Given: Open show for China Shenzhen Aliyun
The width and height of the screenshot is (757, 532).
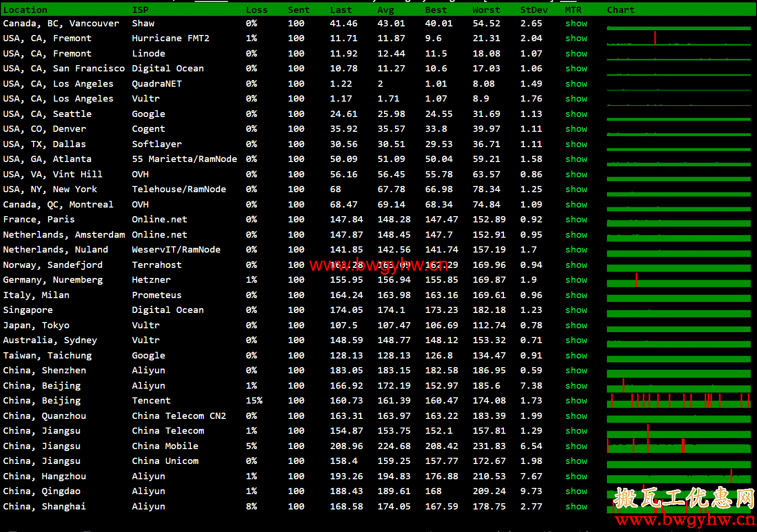Looking at the screenshot, I should coord(576,370).
